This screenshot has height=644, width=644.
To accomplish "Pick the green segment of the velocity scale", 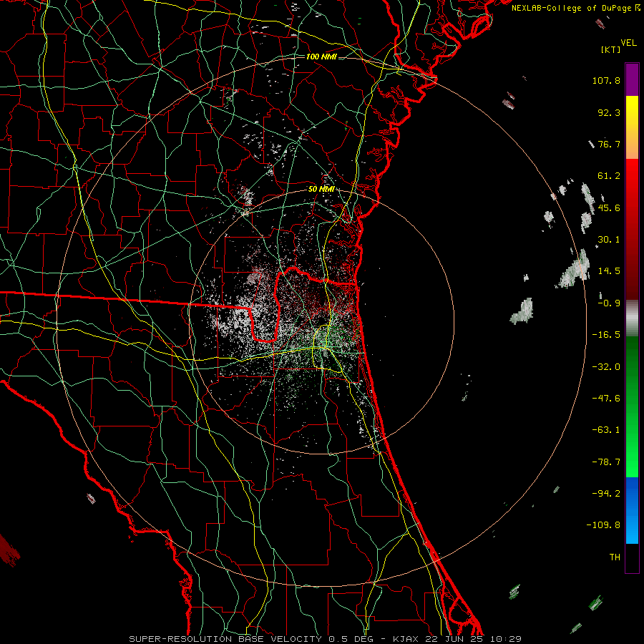I will [x=632, y=406].
